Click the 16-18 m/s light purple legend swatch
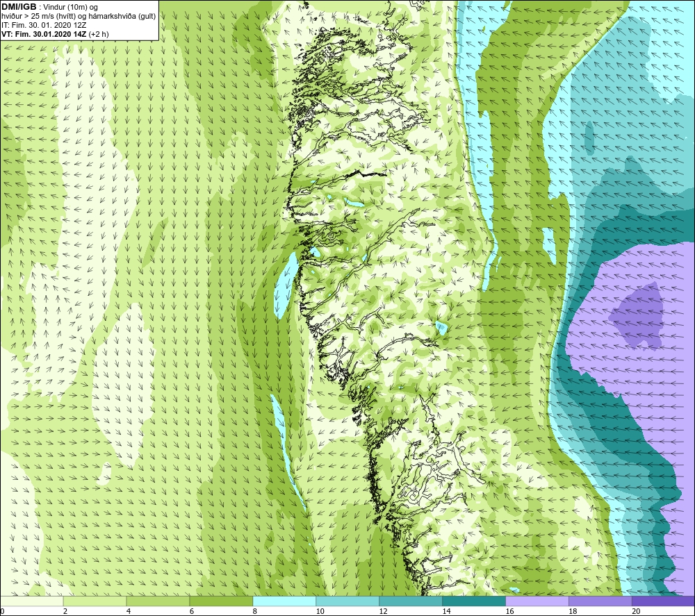Image resolution: width=695 pixels, height=616 pixels. tap(537, 601)
